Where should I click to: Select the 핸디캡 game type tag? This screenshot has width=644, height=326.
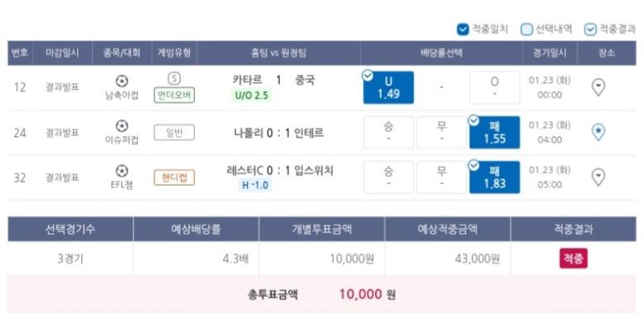point(174,178)
